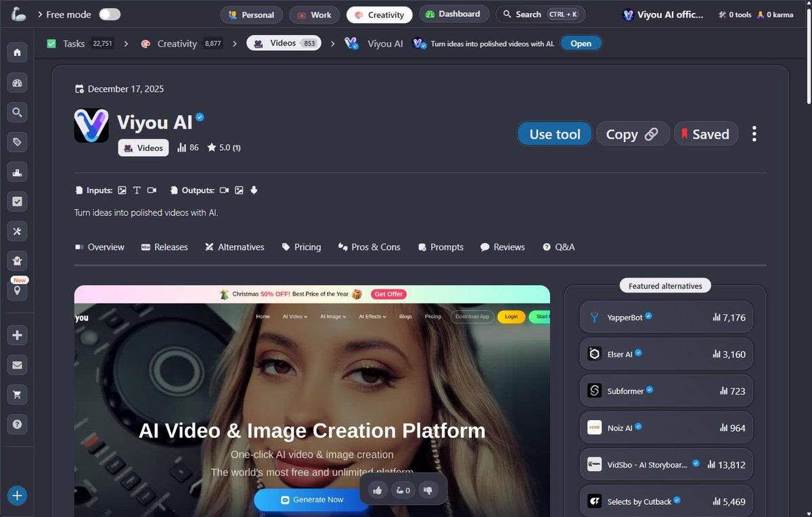Toggle the Saved bookmark button
Viewport: 812px width, 517px height.
[x=706, y=134]
